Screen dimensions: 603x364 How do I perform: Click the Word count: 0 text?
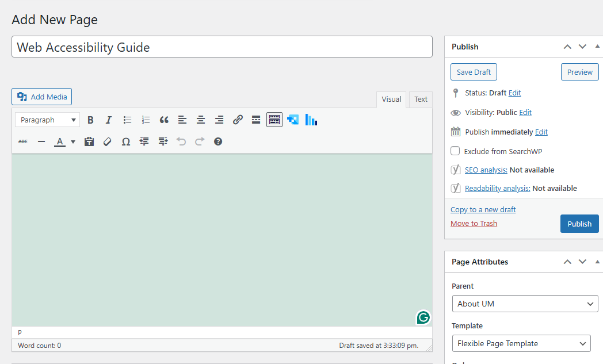coord(39,346)
